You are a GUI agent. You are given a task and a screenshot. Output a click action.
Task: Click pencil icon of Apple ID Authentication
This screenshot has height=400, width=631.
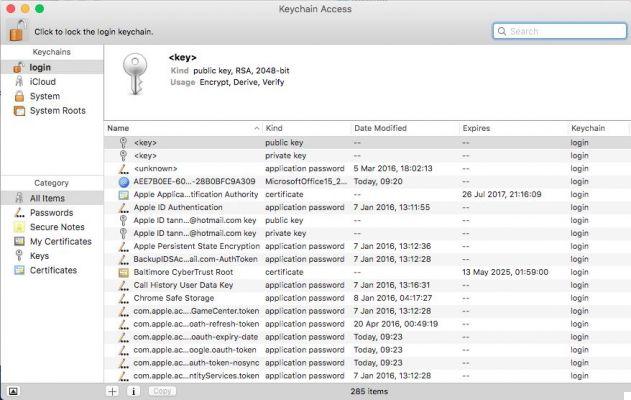pyautogui.click(x=124, y=208)
